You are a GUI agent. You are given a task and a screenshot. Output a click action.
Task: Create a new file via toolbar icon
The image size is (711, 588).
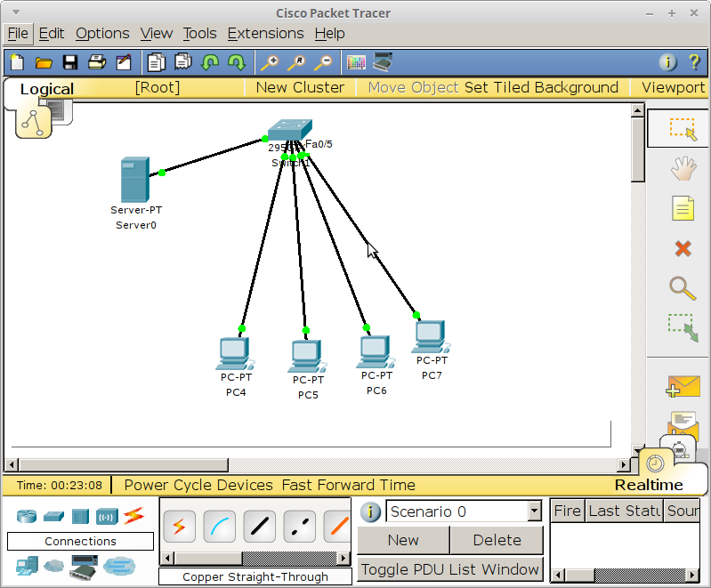17,62
